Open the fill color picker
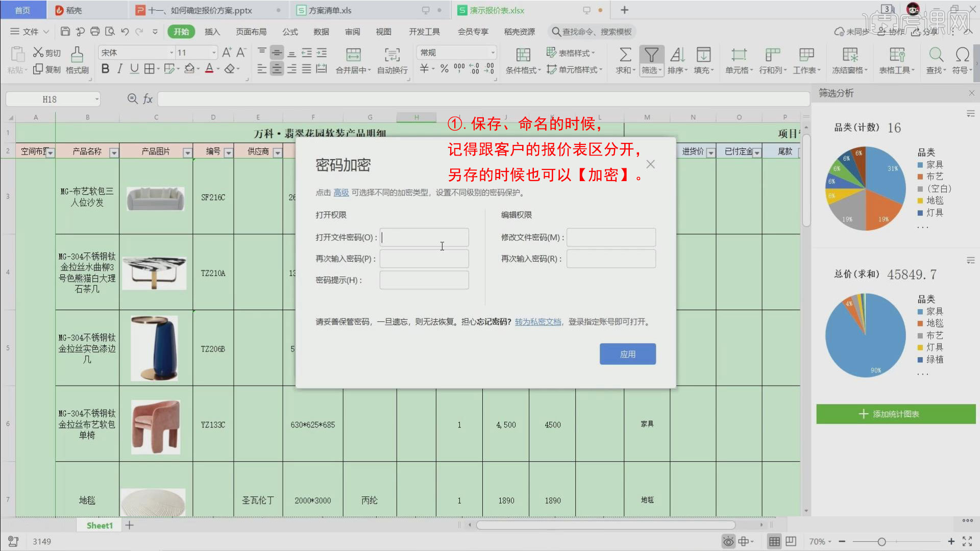Screen dimensions: 980x551 click(189, 69)
